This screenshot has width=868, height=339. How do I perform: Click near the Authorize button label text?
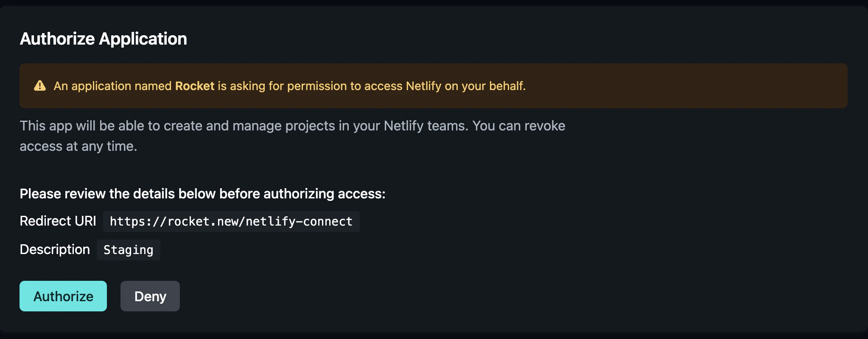[x=63, y=296]
